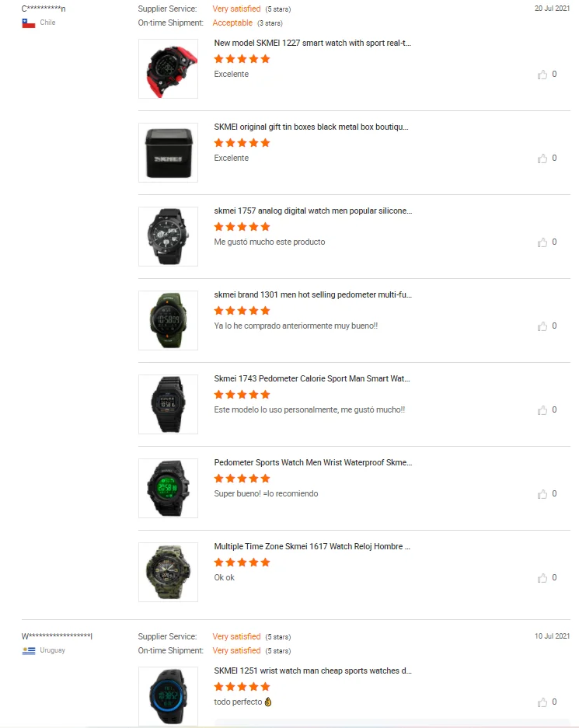Screen dimensions: 579x728
Task: Open 'Skmei 1743 Pedometer Calorie Sport' link
Action: pyautogui.click(x=312, y=379)
